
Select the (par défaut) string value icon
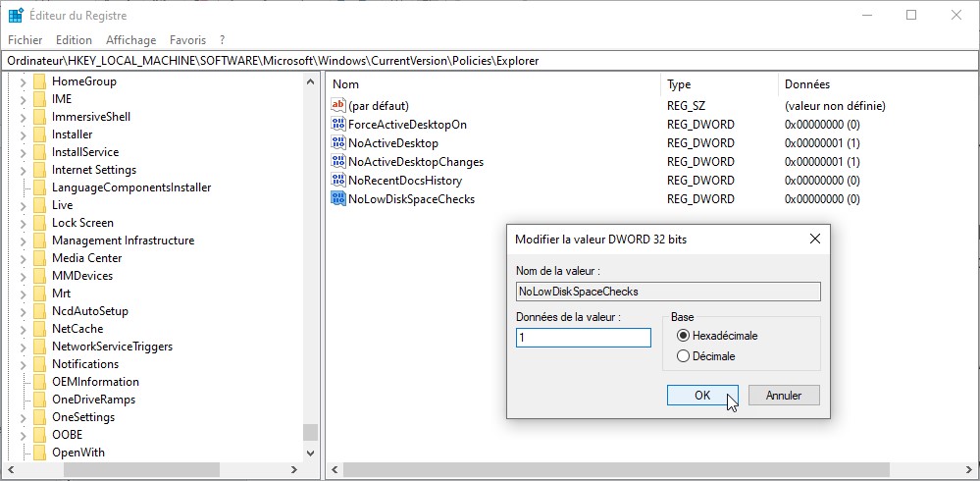coord(338,106)
